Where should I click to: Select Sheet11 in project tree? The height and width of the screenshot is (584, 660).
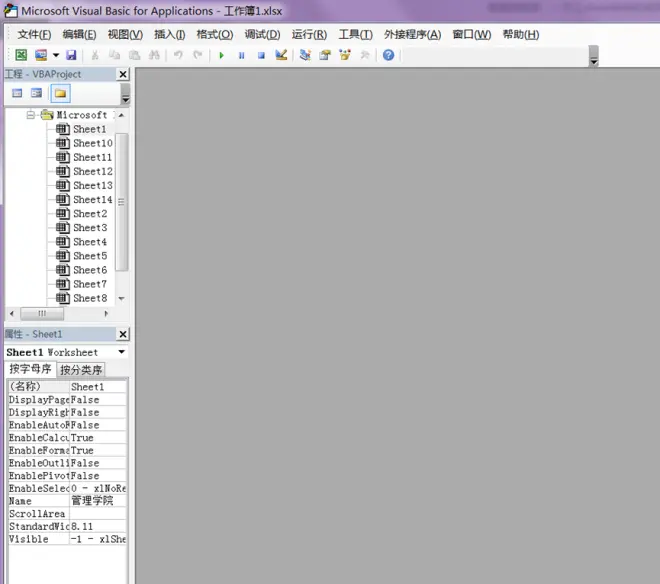(x=93, y=157)
